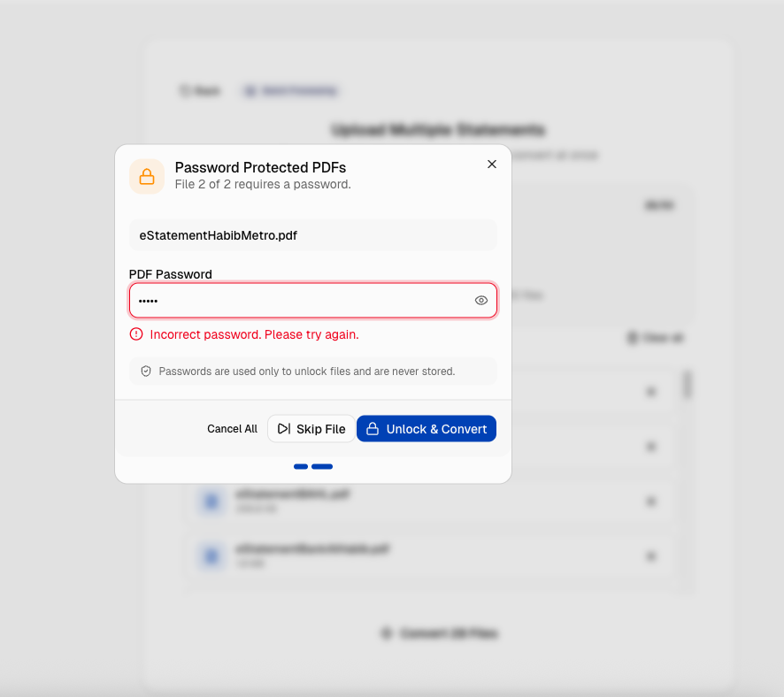
Task: Click the shield icon beside the passwords note
Action: pos(146,371)
